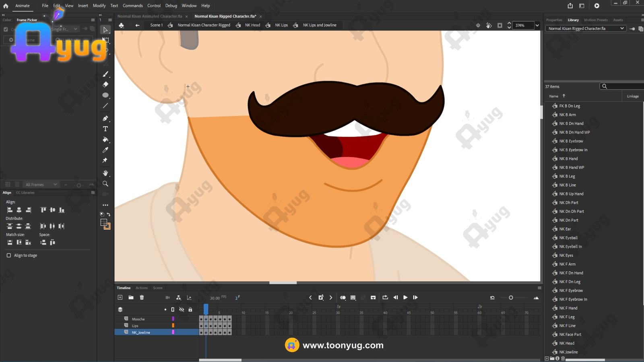The width and height of the screenshot is (644, 362).
Task: Switch to the Motion Presets tab
Action: [596, 20]
